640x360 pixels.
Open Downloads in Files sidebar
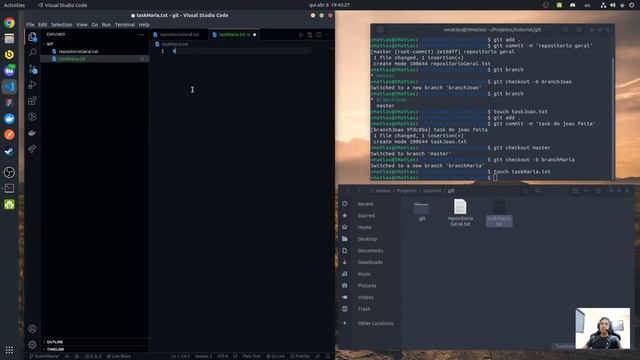(370, 262)
